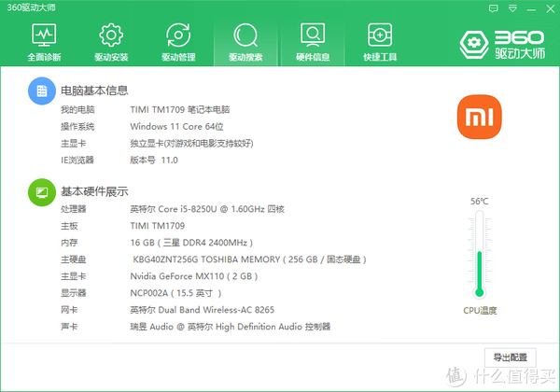Click the 声卡 label
This screenshot has height=392, width=560.
69,327
